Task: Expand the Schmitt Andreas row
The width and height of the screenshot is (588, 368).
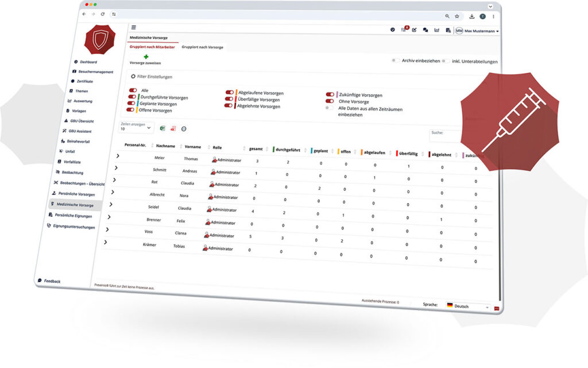Action: pos(116,168)
